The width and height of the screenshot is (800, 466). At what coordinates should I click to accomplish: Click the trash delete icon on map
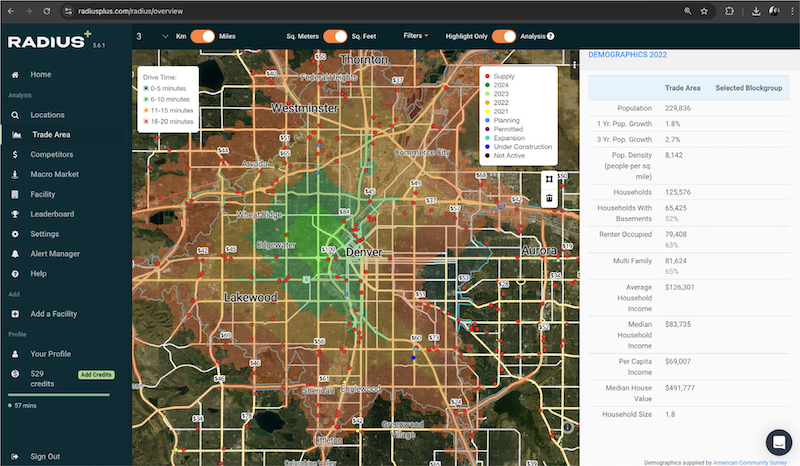(x=549, y=199)
